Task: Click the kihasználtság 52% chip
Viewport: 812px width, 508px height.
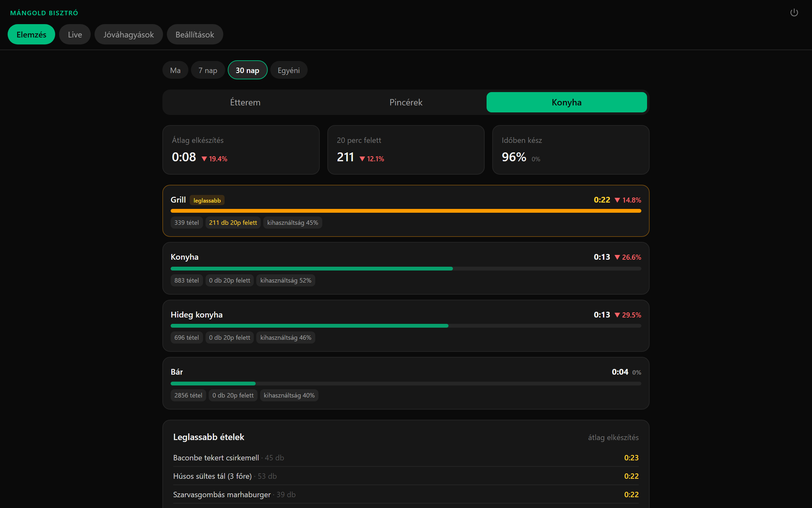Action: (x=286, y=281)
